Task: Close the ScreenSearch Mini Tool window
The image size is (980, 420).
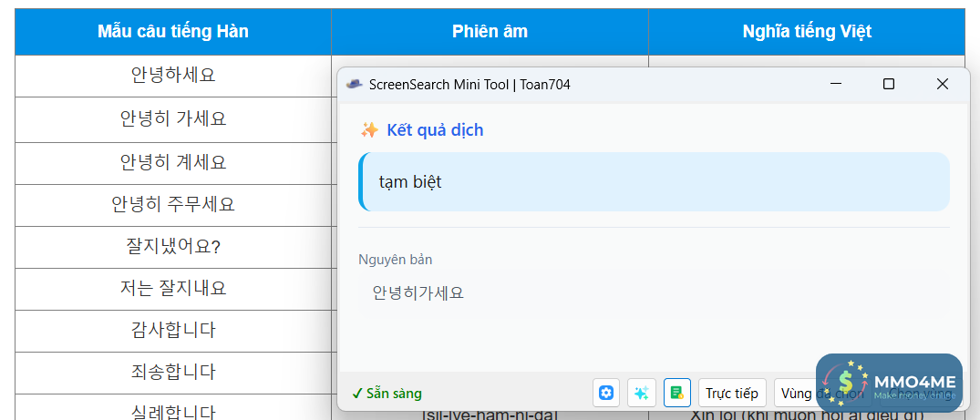Action: [x=943, y=84]
